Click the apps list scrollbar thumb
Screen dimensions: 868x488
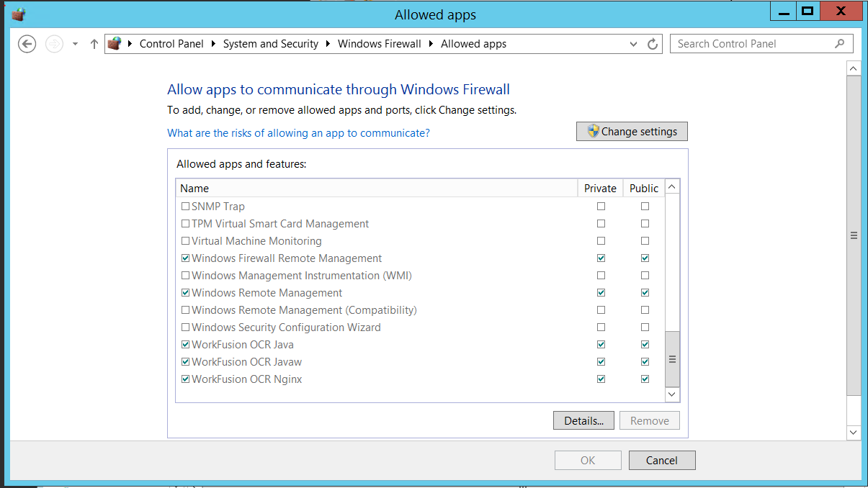672,359
